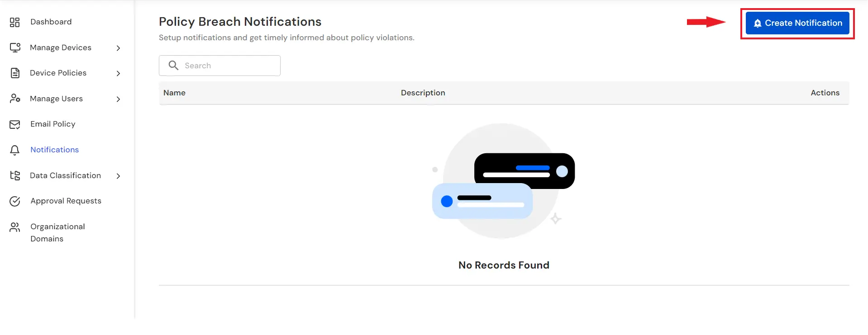
Task: Click the Name column header
Action: pyautogui.click(x=174, y=93)
